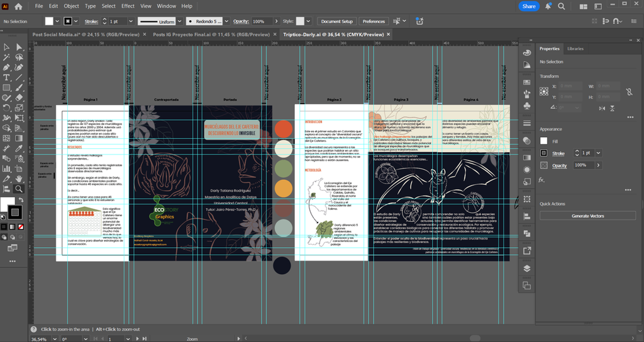This screenshot has height=342, width=644.
Task: Open the Stroke options link in Properties
Action: pos(558,153)
